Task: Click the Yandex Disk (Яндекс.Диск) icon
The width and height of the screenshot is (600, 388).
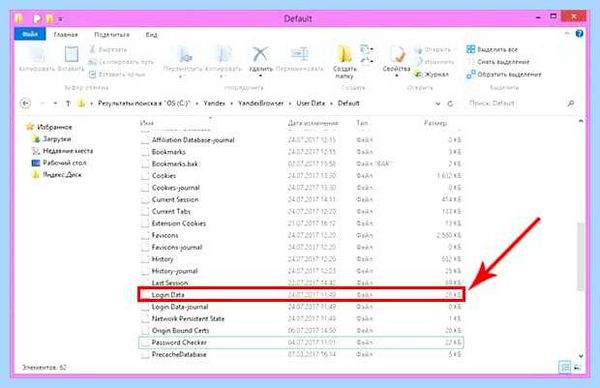Action: pyautogui.click(x=36, y=175)
